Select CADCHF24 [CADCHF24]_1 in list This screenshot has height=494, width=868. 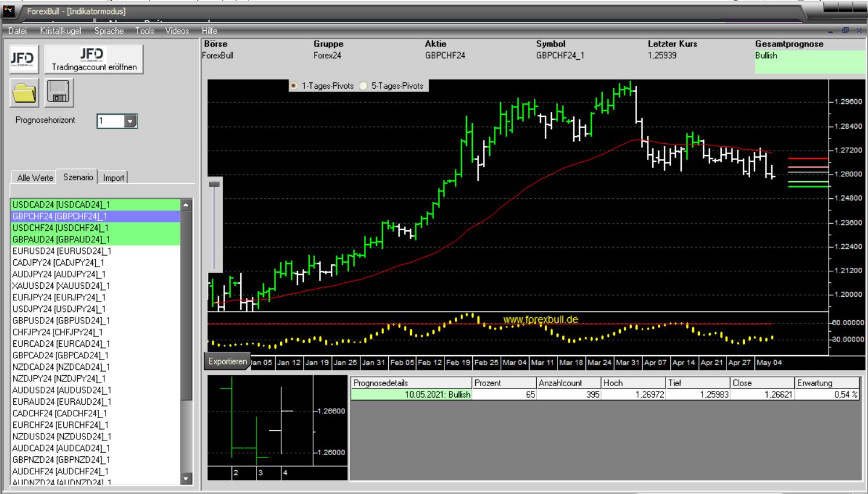pyautogui.click(x=96, y=413)
